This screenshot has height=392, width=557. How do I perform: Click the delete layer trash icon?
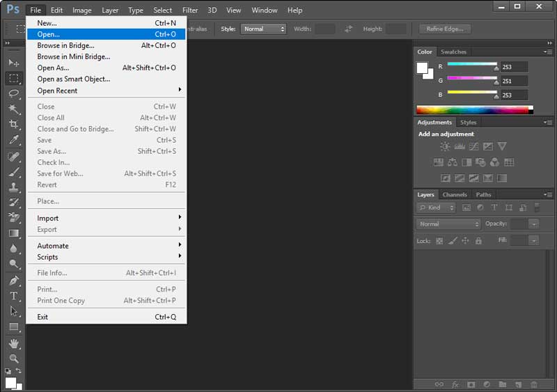click(x=534, y=384)
